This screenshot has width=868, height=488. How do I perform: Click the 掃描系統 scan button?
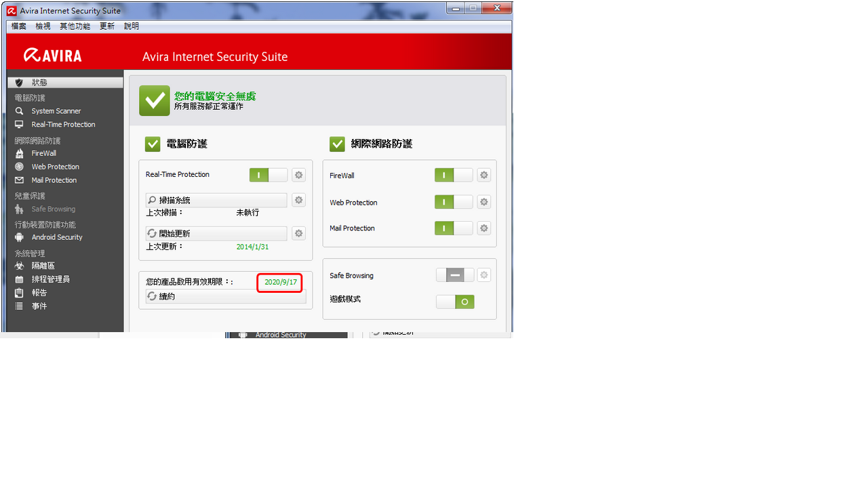[x=216, y=200]
